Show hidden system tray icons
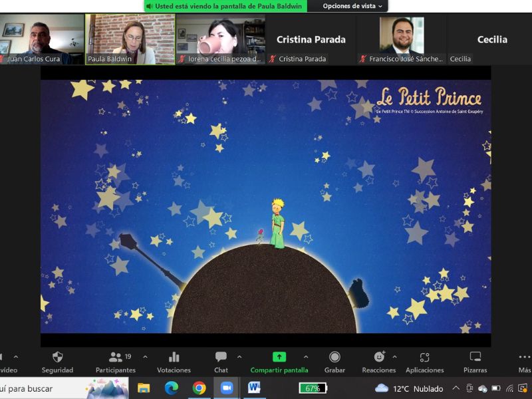This screenshot has height=399, width=532. (456, 388)
